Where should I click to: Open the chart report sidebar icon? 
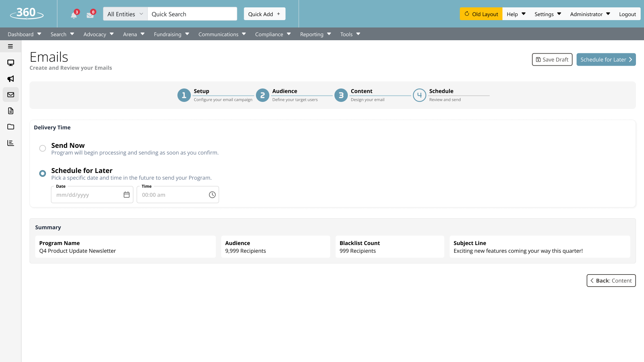[11, 143]
